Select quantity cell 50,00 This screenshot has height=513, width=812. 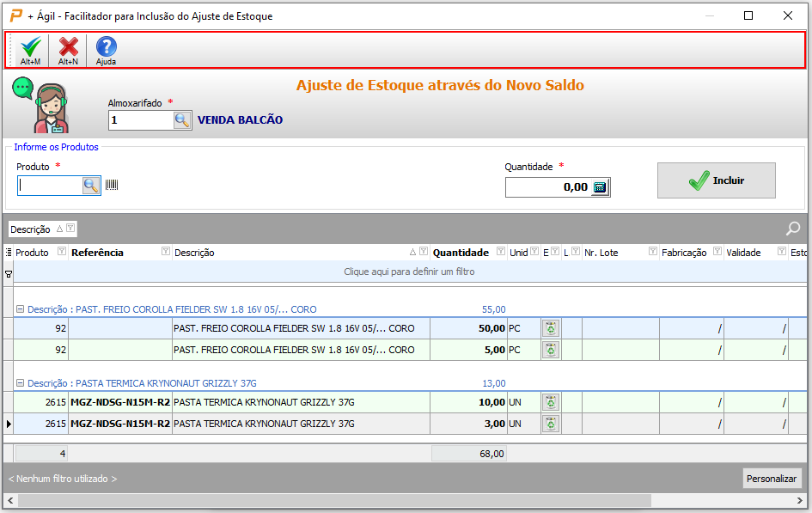[x=468, y=328]
